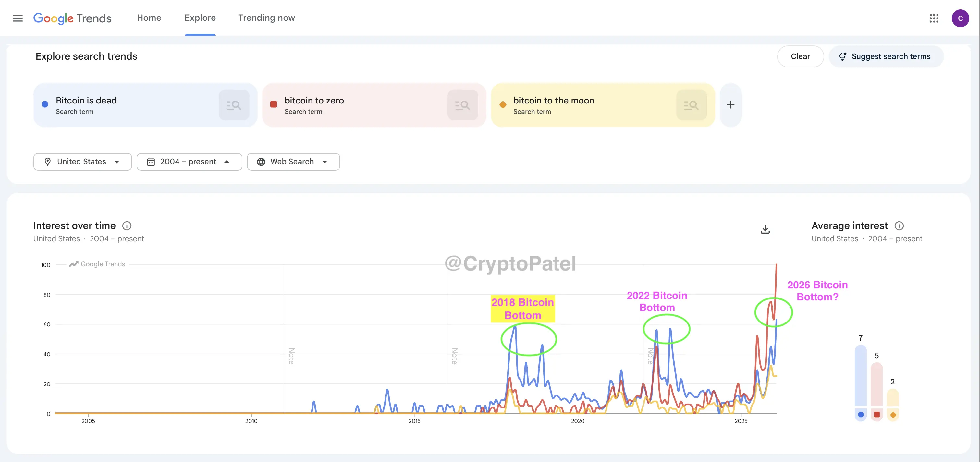Click the blue Bitcoin is dead color dot
This screenshot has height=462, width=980.
click(x=45, y=104)
